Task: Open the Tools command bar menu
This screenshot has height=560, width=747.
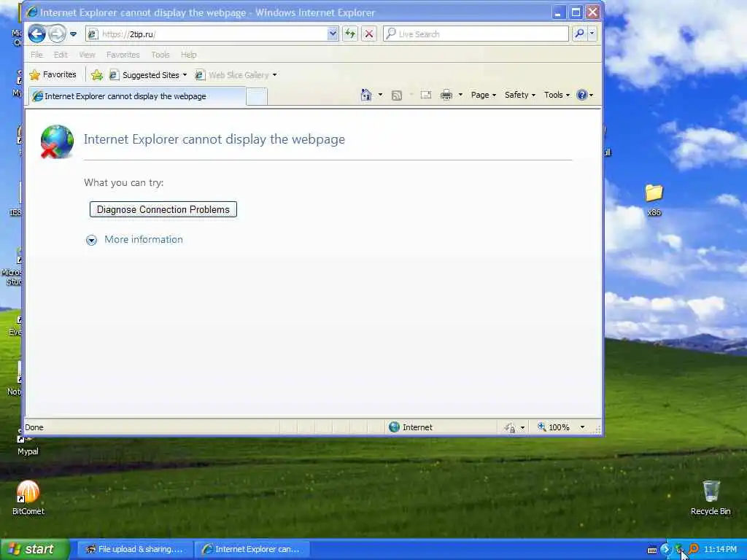Action: (557, 95)
